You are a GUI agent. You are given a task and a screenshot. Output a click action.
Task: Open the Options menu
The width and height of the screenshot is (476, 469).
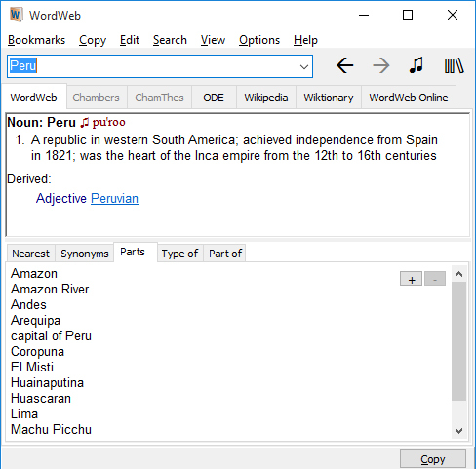(259, 40)
